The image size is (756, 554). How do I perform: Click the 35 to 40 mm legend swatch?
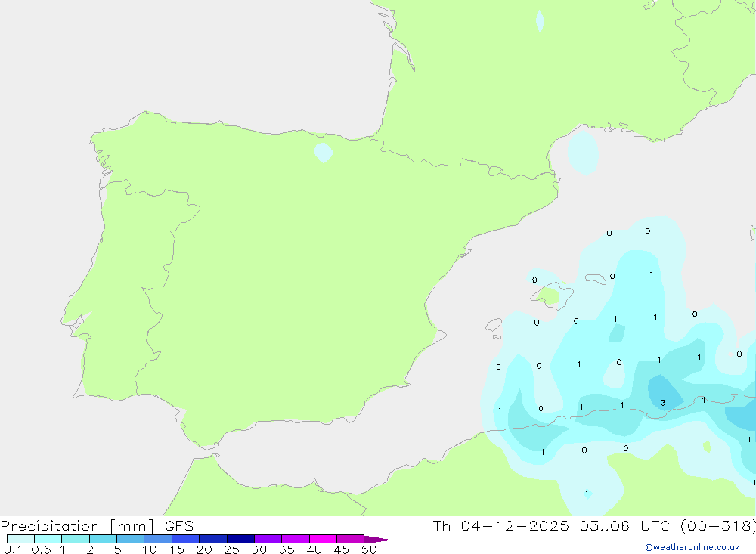pyautogui.click(x=295, y=539)
